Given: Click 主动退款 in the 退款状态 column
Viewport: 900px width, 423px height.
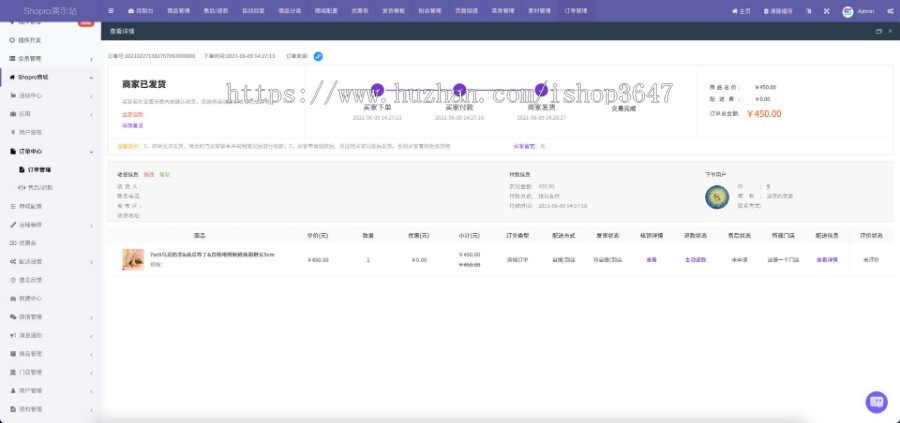Looking at the screenshot, I should coord(695,260).
